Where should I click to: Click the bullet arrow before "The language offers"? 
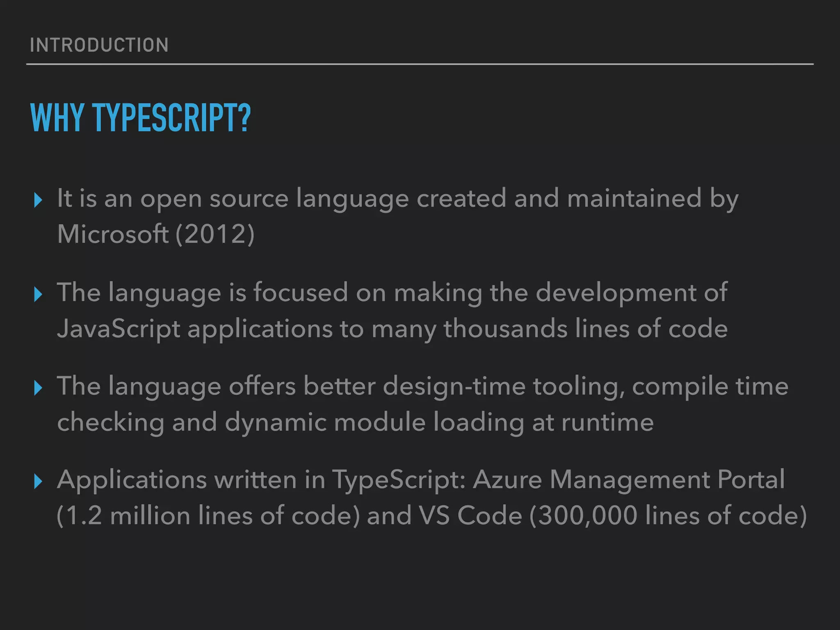tap(38, 388)
